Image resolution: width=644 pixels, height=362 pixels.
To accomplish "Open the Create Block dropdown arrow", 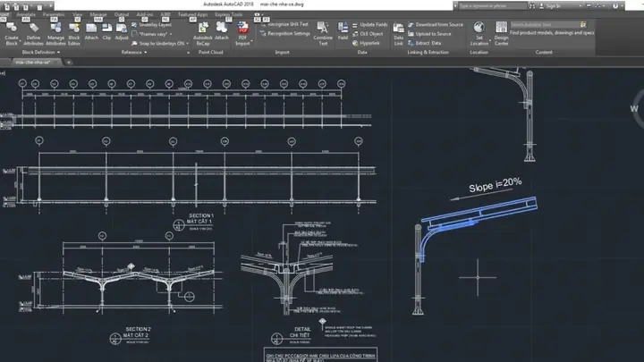I will tap(20, 41).
